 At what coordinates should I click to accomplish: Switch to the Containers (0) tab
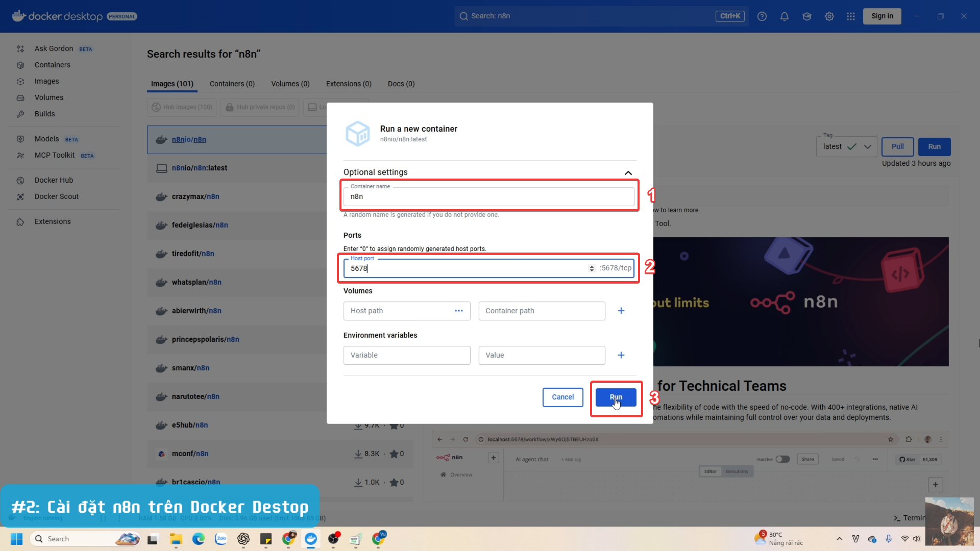point(232,84)
